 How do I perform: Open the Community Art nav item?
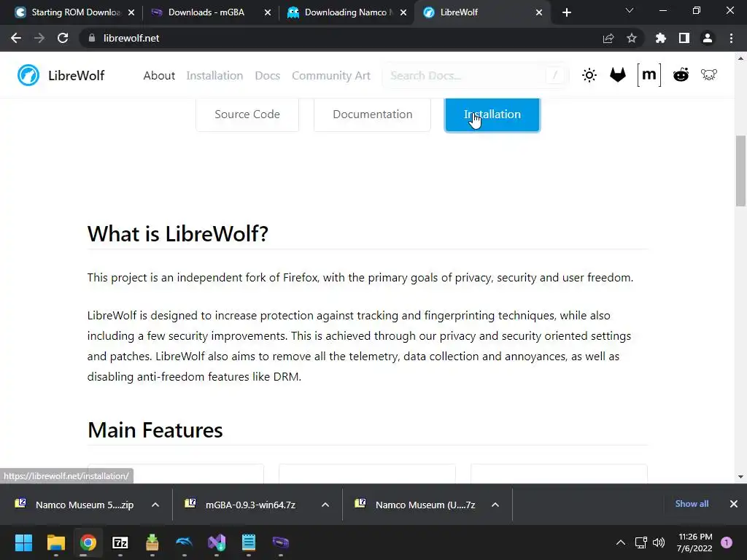(x=331, y=75)
